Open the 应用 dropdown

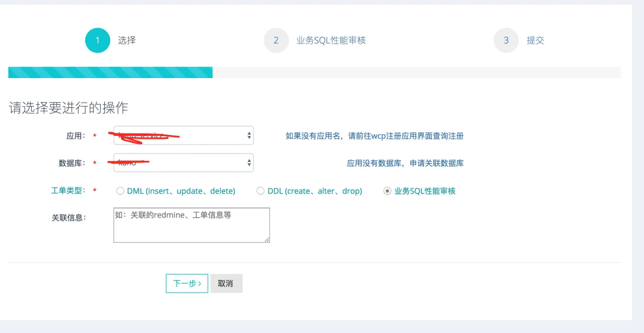(184, 135)
